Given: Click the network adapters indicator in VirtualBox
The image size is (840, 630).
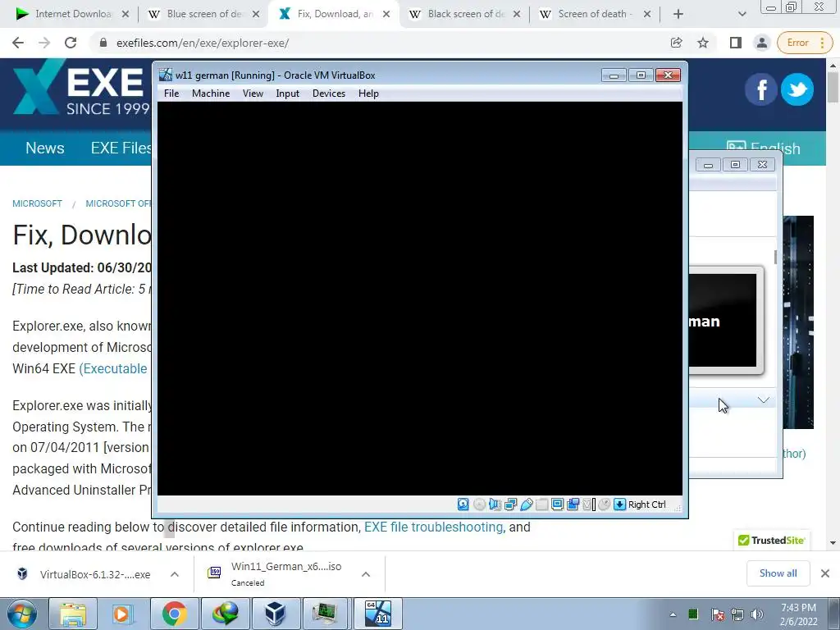Looking at the screenshot, I should (510, 504).
